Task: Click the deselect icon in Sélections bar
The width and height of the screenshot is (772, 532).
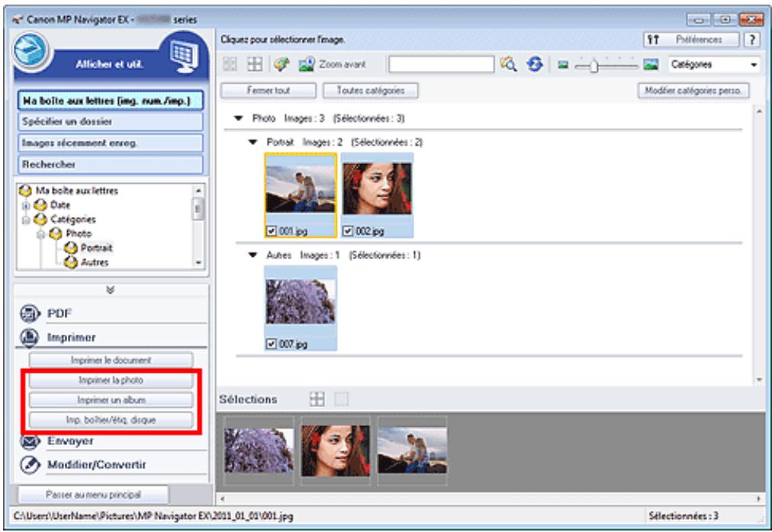Action: [x=341, y=399]
